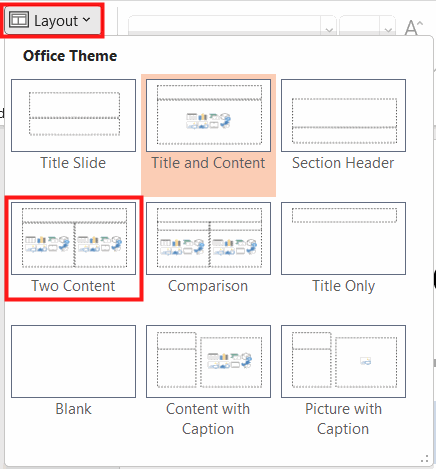
Task: Choose the Title and Content layout
Action: [208, 115]
